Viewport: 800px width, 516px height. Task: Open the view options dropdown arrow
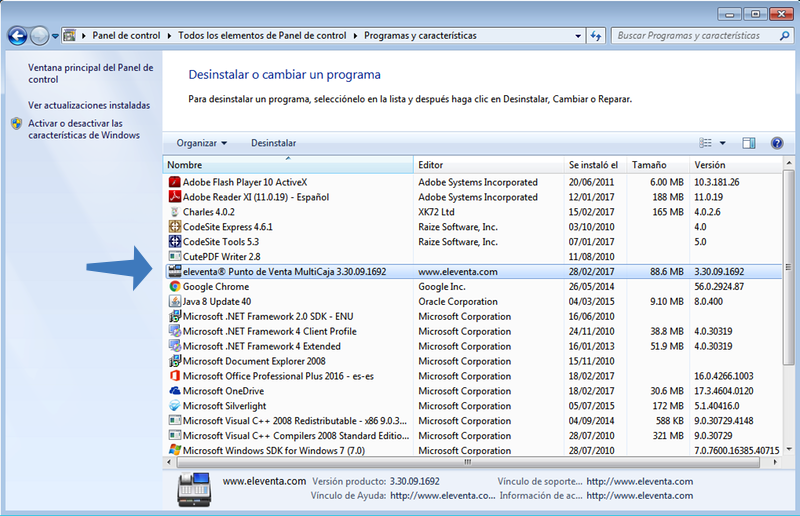click(722, 143)
